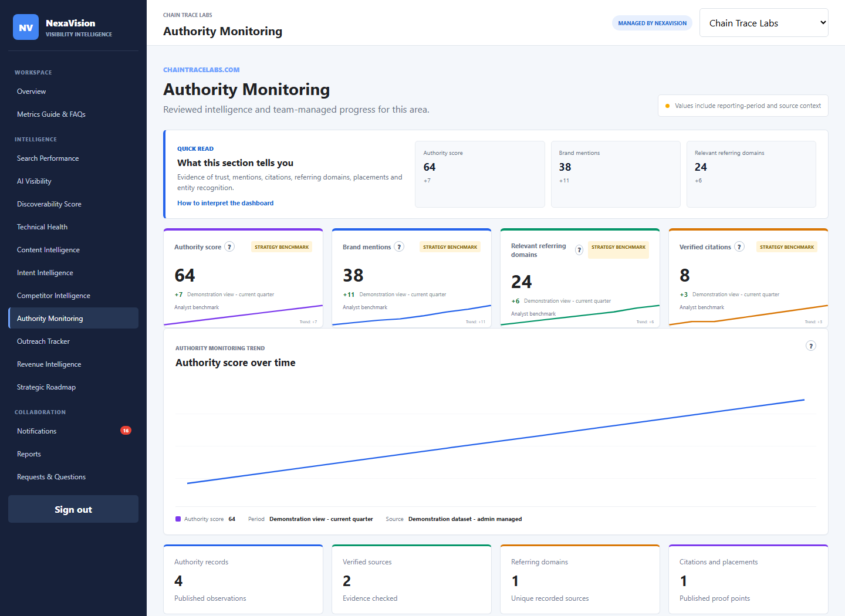Click the Managed by NexaVision badge
The width and height of the screenshot is (845, 616).
pyautogui.click(x=652, y=23)
